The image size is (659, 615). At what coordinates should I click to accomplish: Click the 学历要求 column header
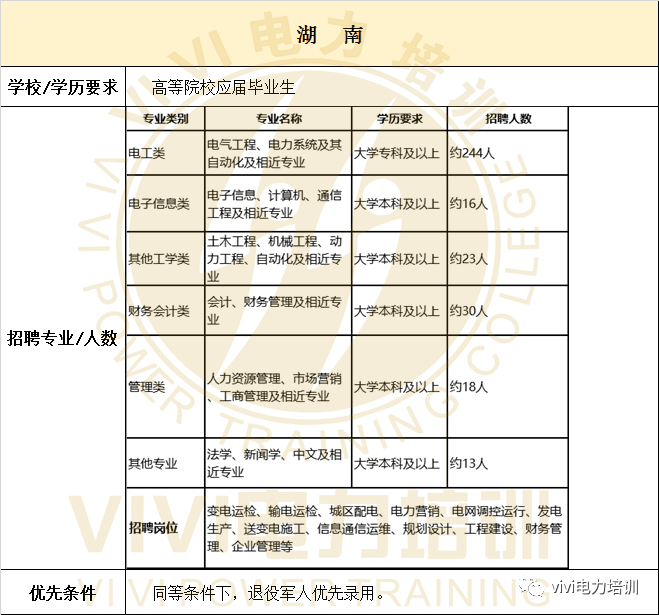[x=400, y=119]
